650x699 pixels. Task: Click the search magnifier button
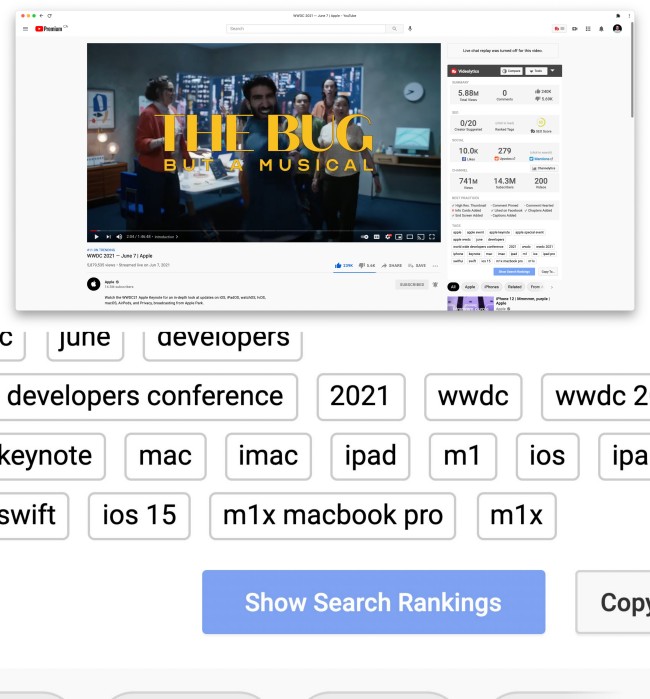[394, 29]
